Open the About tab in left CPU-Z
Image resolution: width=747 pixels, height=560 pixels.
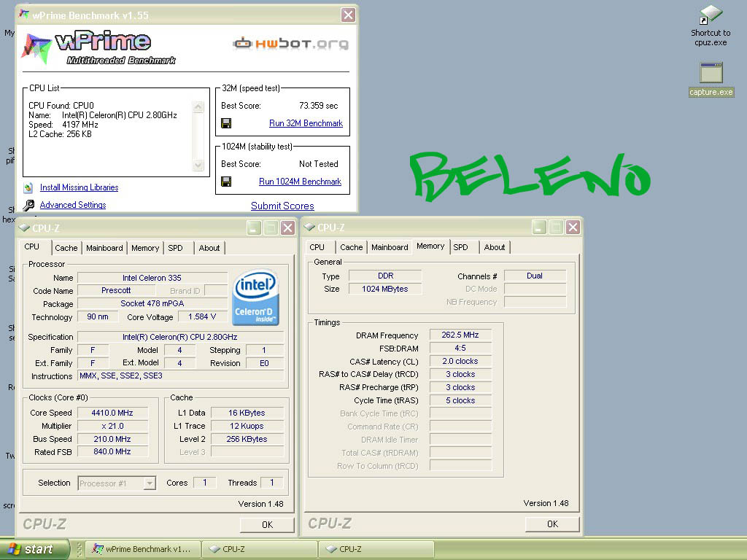(x=209, y=248)
